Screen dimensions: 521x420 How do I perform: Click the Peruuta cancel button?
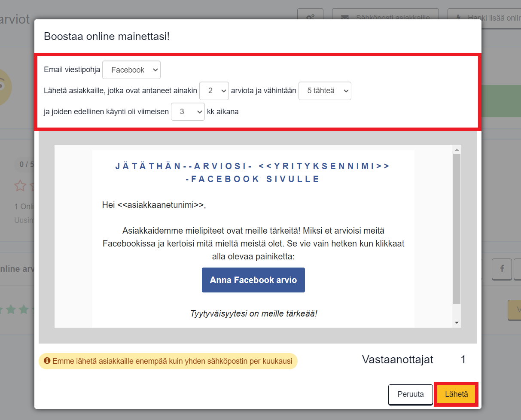click(411, 394)
